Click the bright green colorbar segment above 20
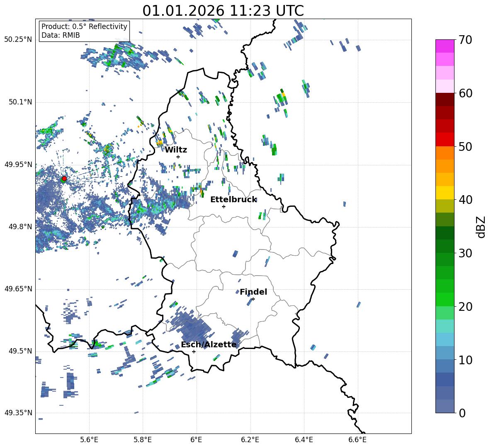The image size is (491, 448). click(x=445, y=299)
